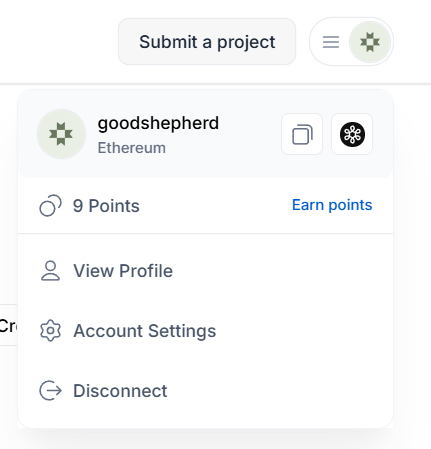Screen dimensions: 431x449
Task: Click the green star avatar in header
Action: click(370, 42)
